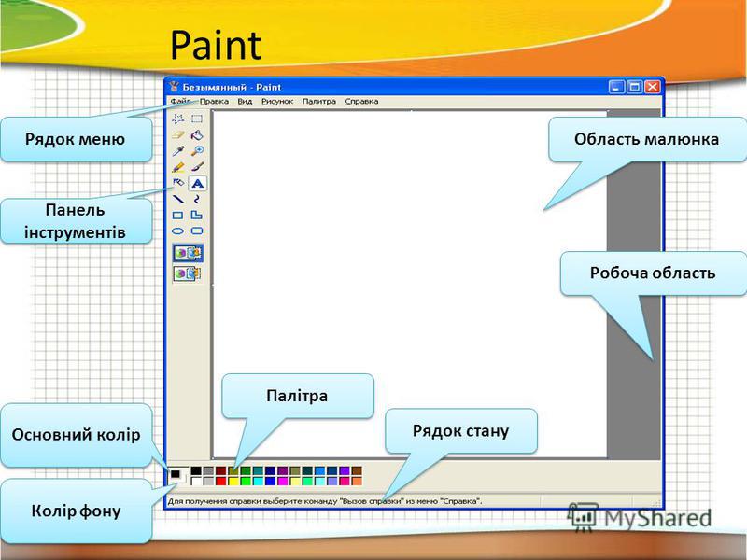
Task: Select the Curve tool
Action: [x=197, y=199]
